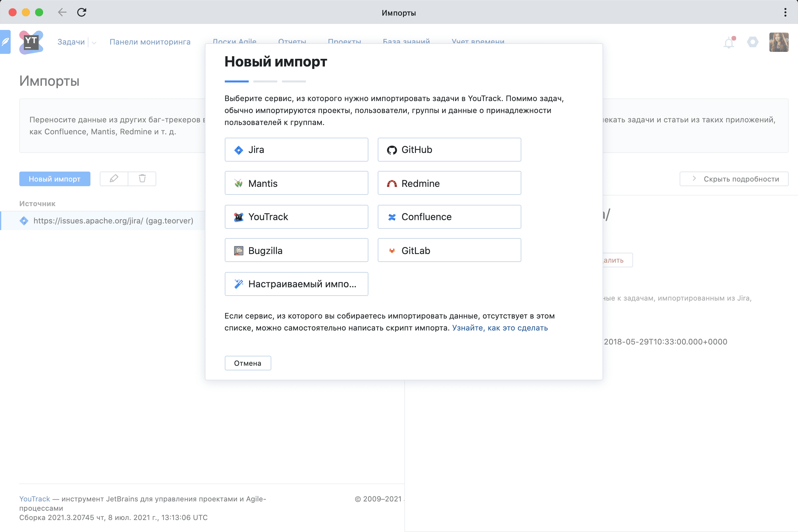Pick Mantis as import service
Screen dimensions: 798x532
click(x=296, y=183)
